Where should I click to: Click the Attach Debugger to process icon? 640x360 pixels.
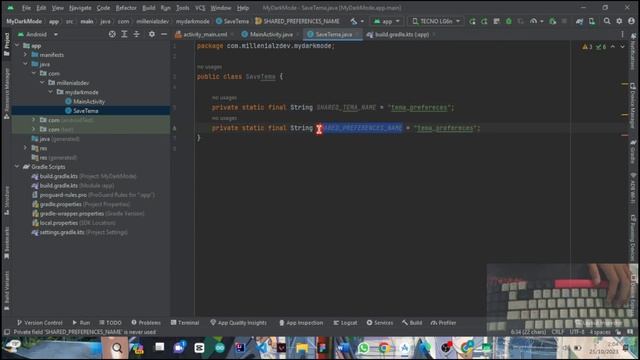[x=553, y=21]
